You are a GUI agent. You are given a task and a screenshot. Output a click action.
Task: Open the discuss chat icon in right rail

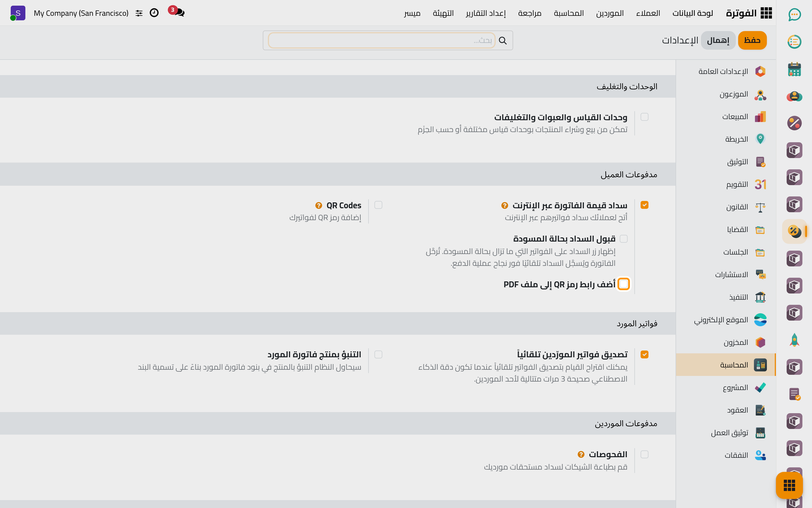(794, 15)
